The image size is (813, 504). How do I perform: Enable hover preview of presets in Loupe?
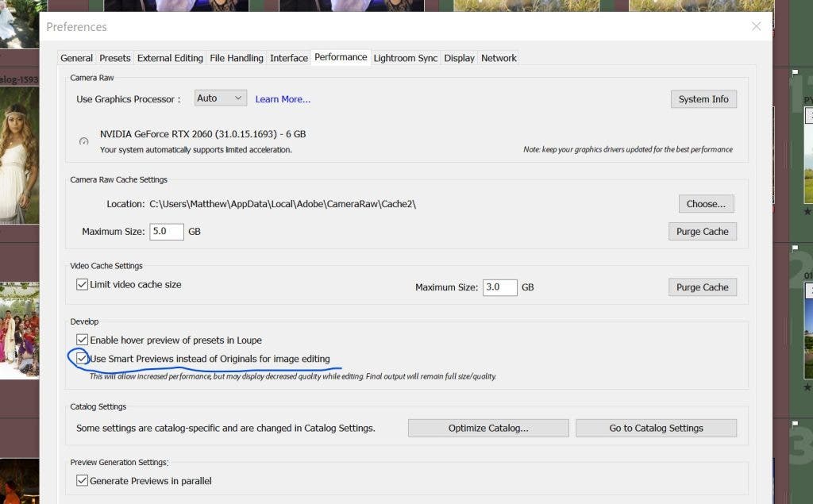pyautogui.click(x=82, y=340)
